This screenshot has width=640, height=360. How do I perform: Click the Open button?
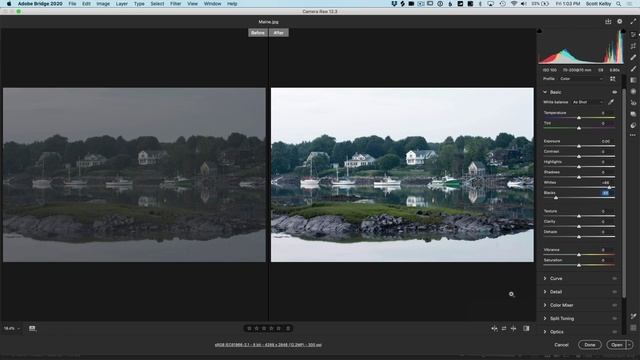click(x=616, y=345)
